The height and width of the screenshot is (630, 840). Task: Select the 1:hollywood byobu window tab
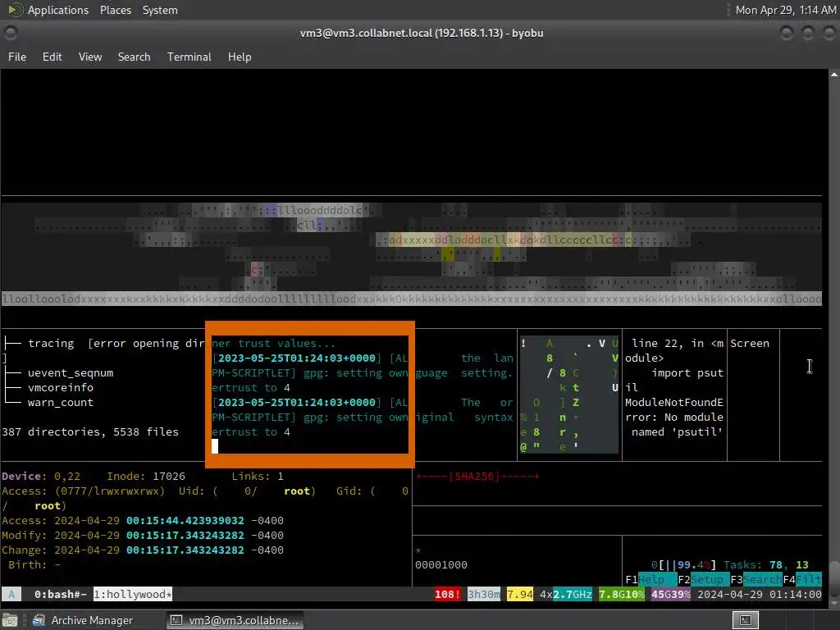point(133,594)
